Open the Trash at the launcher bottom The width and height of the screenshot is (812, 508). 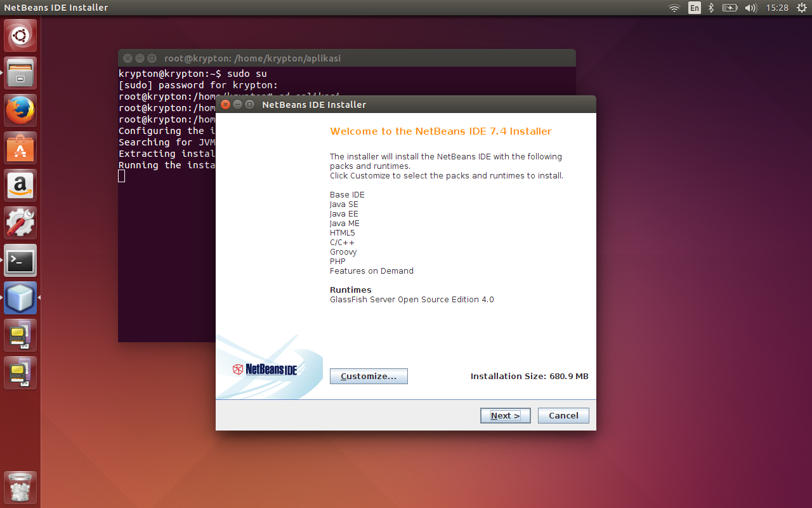(20, 486)
